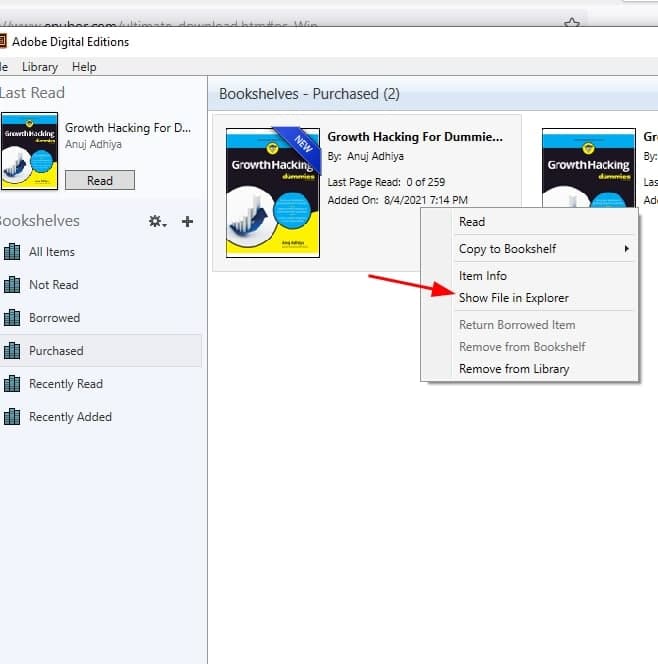The height and width of the screenshot is (664, 658).
Task: Select the Borrowed bookshelf
Action: [100, 318]
